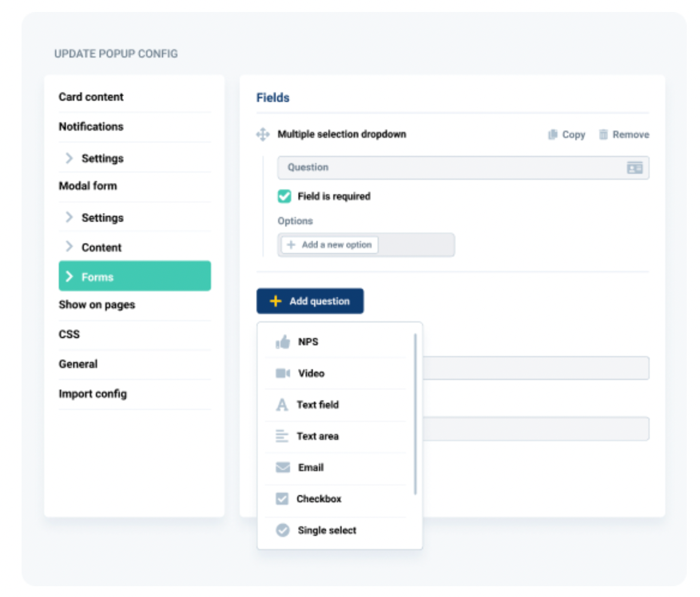Click the Checkbox option's check icon
This screenshot has height=597, width=700.
282,499
